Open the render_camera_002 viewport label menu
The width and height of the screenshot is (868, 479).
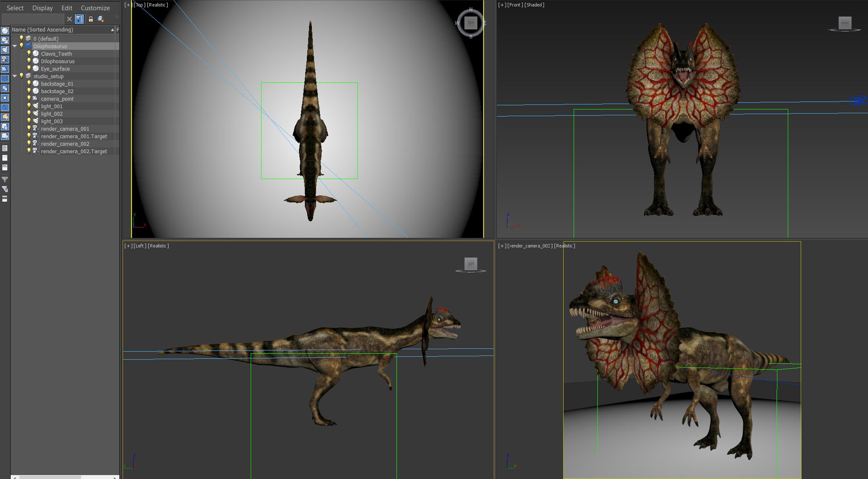point(530,246)
